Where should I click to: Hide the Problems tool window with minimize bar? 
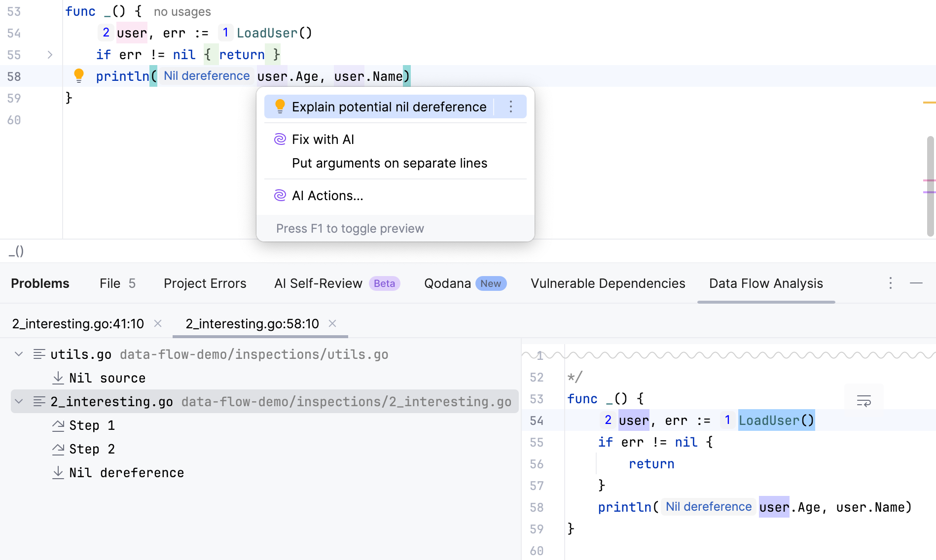(x=916, y=283)
